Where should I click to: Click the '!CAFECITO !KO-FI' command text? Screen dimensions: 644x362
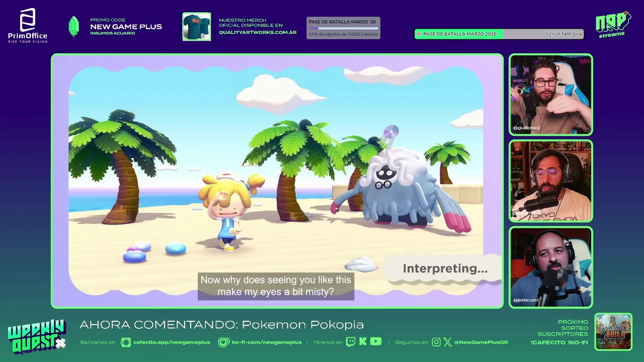point(559,342)
